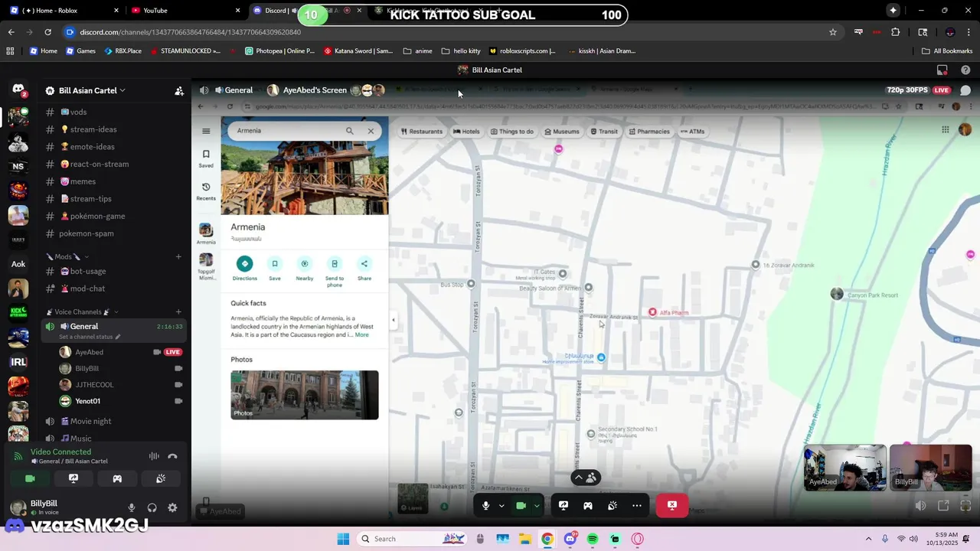Select the Pharmacies filter chip
Viewport: 980px width, 551px height.
[x=648, y=132]
